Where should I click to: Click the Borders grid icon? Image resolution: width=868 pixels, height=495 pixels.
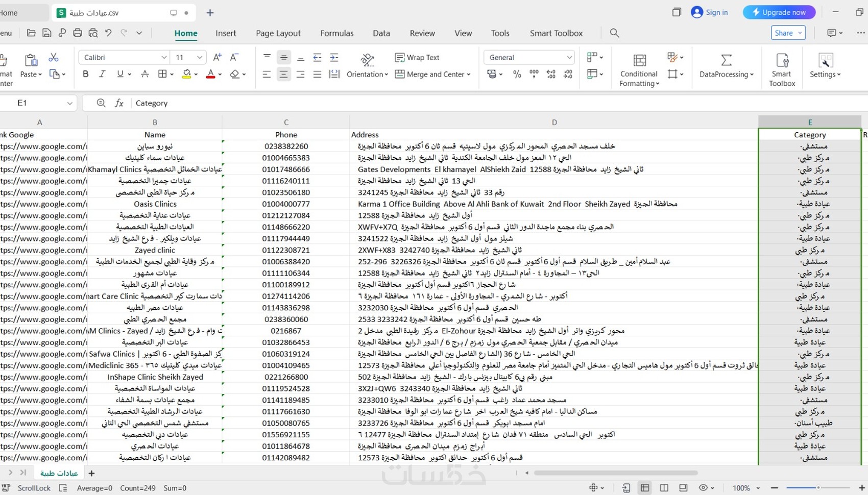162,75
